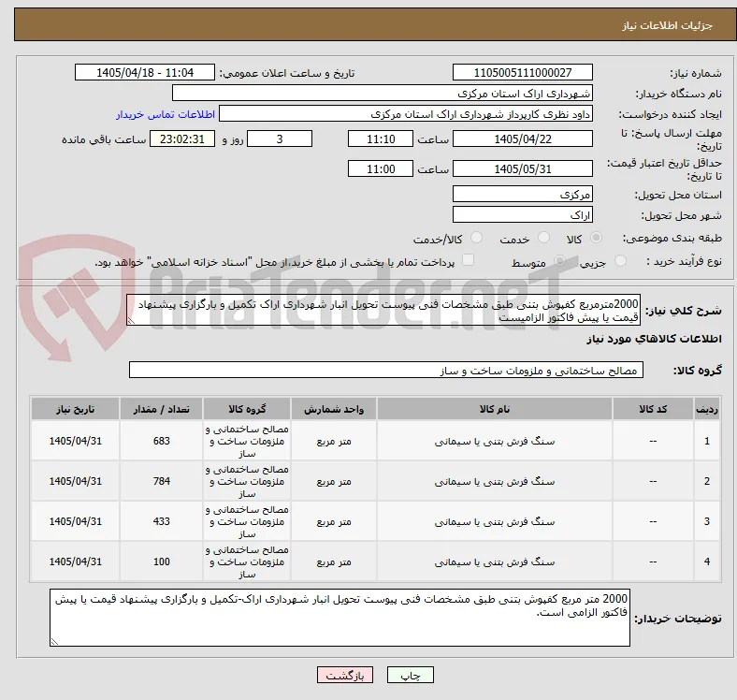Image resolution: width=737 pixels, height=700 pixels.
Task: Click the quantity cell 683
Action: (x=161, y=441)
